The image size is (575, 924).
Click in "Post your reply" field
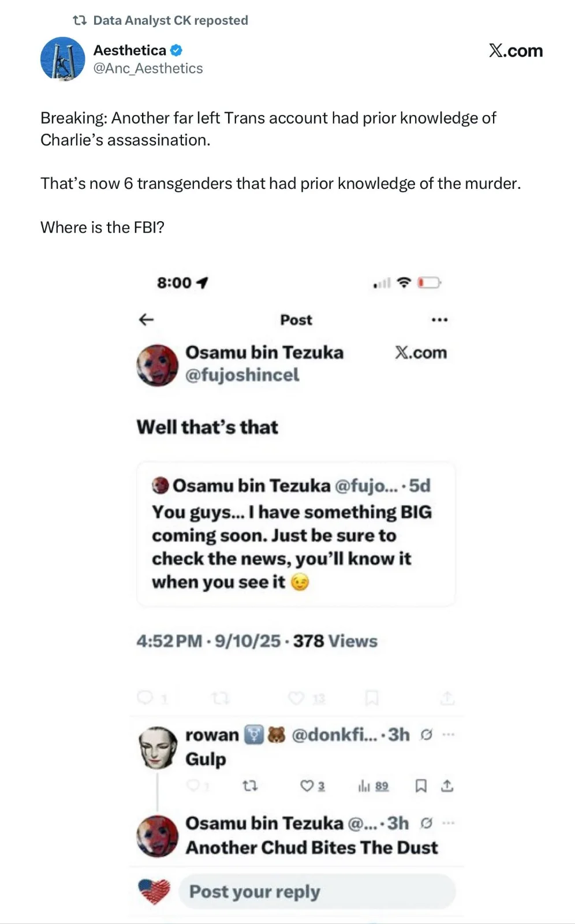pos(316,892)
